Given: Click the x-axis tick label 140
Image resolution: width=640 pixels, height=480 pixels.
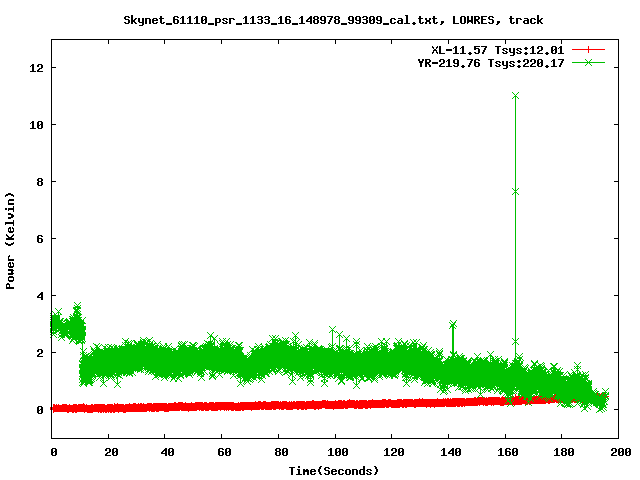Looking at the screenshot, I should click(449, 453).
